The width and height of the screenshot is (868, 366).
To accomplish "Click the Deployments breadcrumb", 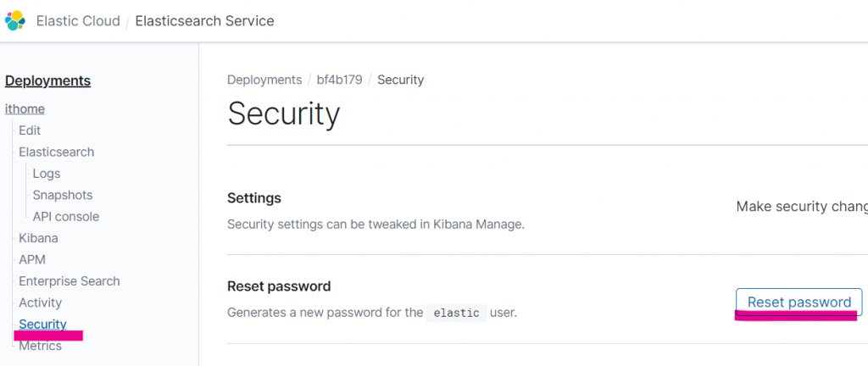I will [264, 80].
